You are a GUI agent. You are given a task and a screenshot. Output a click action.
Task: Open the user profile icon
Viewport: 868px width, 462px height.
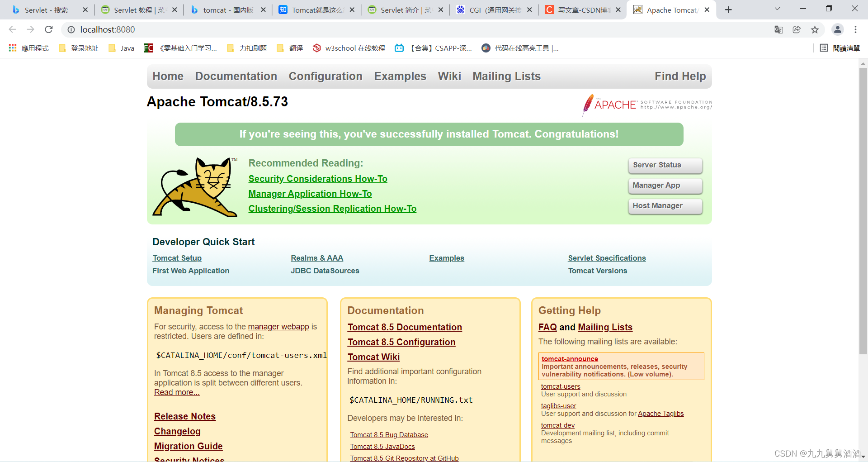[x=837, y=29]
